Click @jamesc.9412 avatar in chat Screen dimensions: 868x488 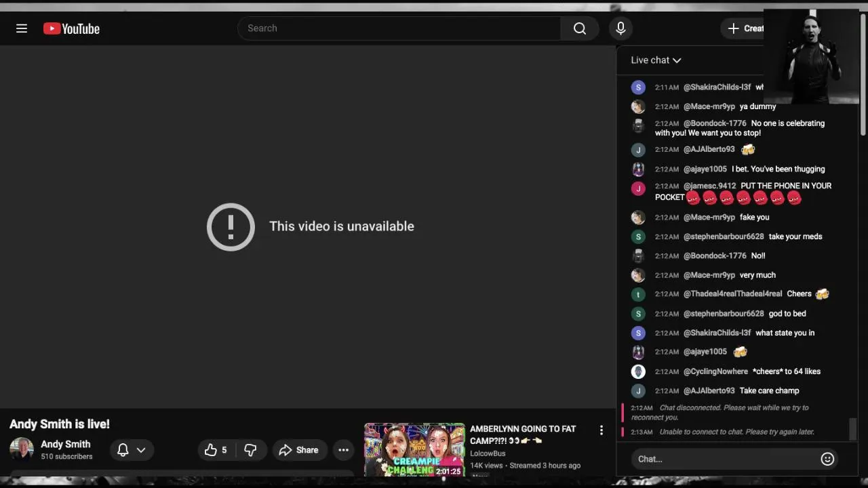[638, 188]
